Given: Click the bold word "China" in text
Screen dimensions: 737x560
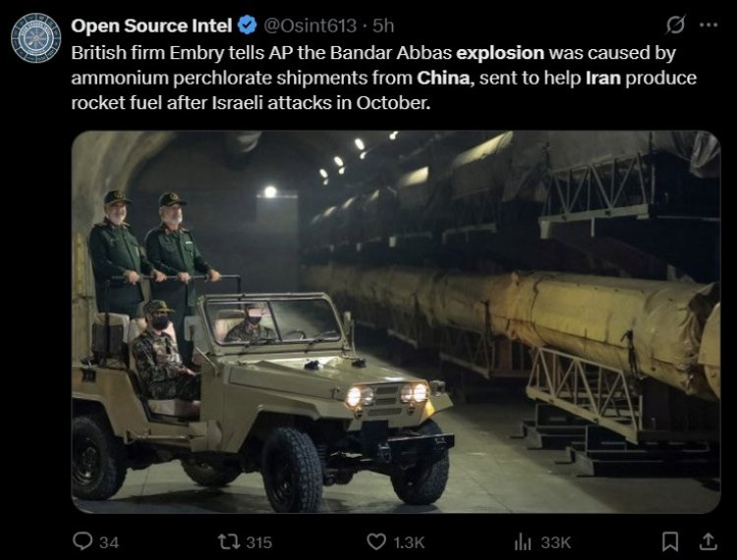Looking at the screenshot, I should (x=443, y=78).
